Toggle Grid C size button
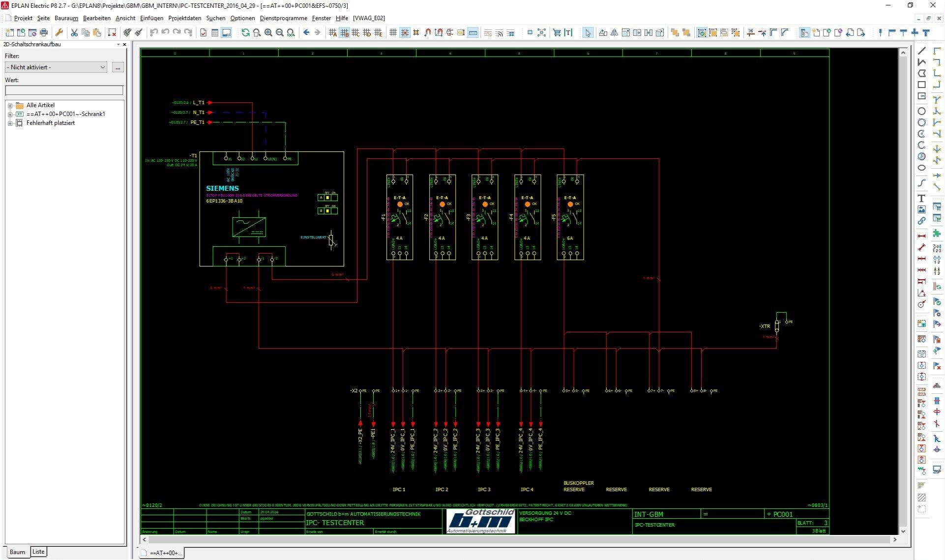The width and height of the screenshot is (945, 560). 355,32
